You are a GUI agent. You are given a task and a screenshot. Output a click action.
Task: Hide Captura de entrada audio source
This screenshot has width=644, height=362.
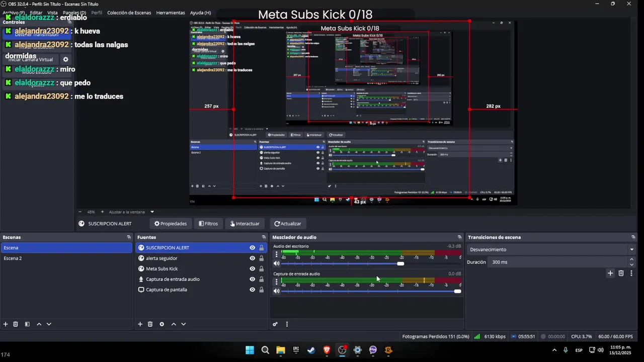coord(252,279)
